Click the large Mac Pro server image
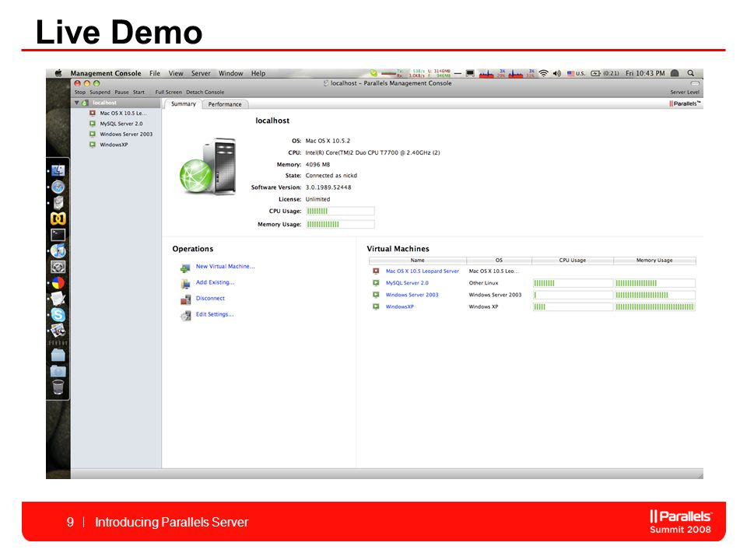 click(209, 166)
